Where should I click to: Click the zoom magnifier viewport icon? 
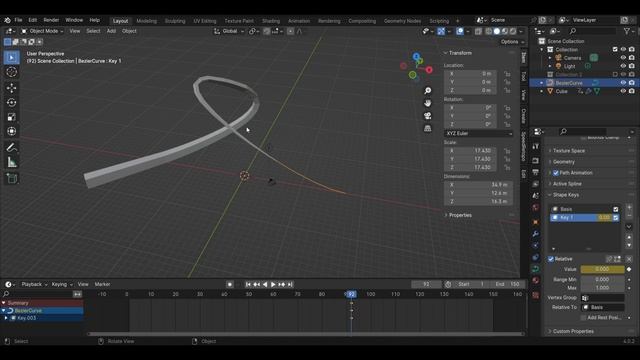pyautogui.click(x=427, y=91)
